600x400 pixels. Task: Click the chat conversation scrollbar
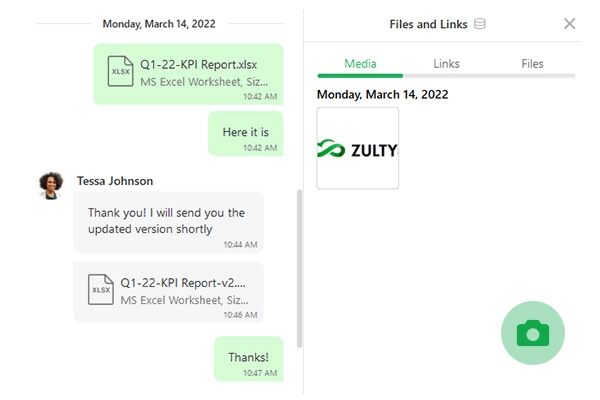299,268
